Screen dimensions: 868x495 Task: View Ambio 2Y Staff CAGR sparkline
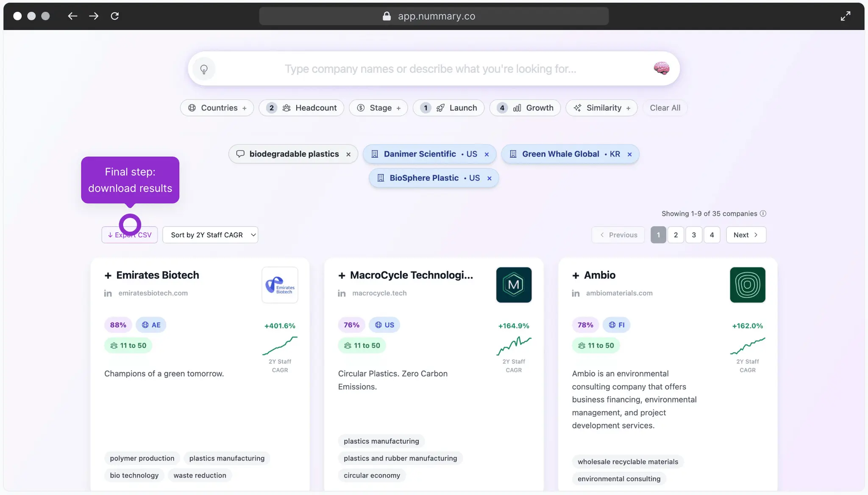[748, 346]
